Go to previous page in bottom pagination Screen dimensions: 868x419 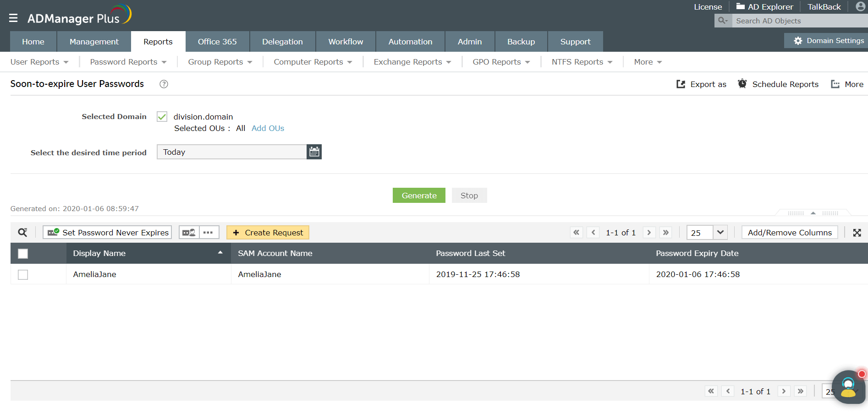[728, 391]
